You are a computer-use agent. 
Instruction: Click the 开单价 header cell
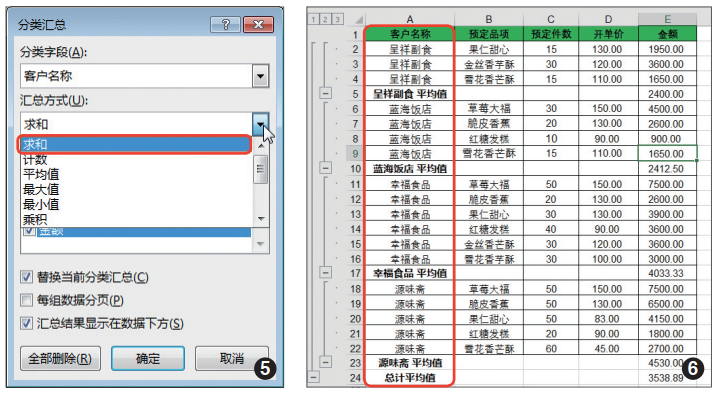608,34
